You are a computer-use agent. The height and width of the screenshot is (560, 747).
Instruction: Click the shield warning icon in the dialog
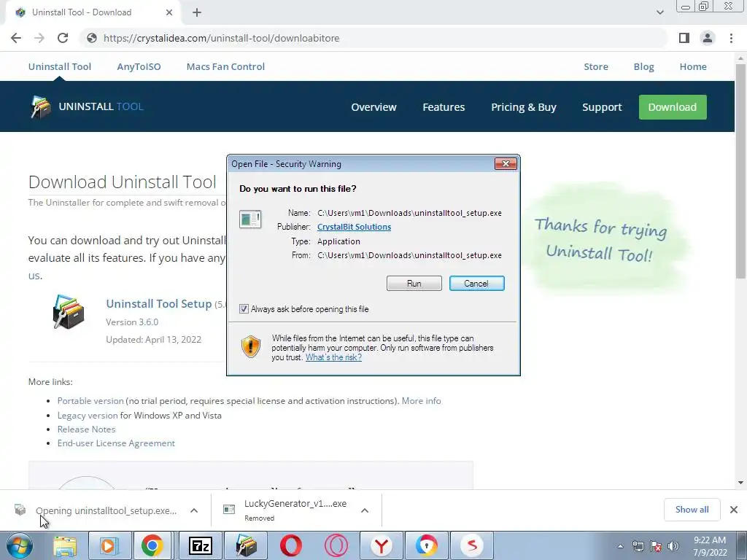tap(251, 346)
